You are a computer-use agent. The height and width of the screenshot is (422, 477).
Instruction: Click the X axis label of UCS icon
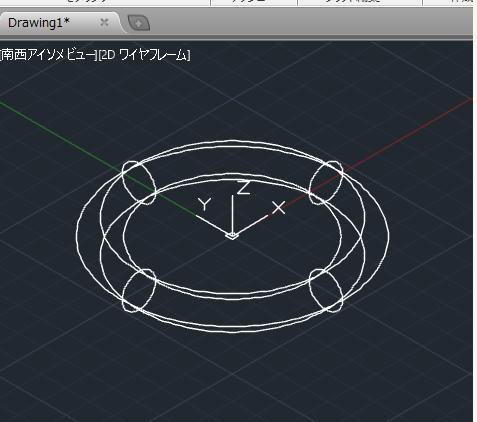[x=279, y=207]
